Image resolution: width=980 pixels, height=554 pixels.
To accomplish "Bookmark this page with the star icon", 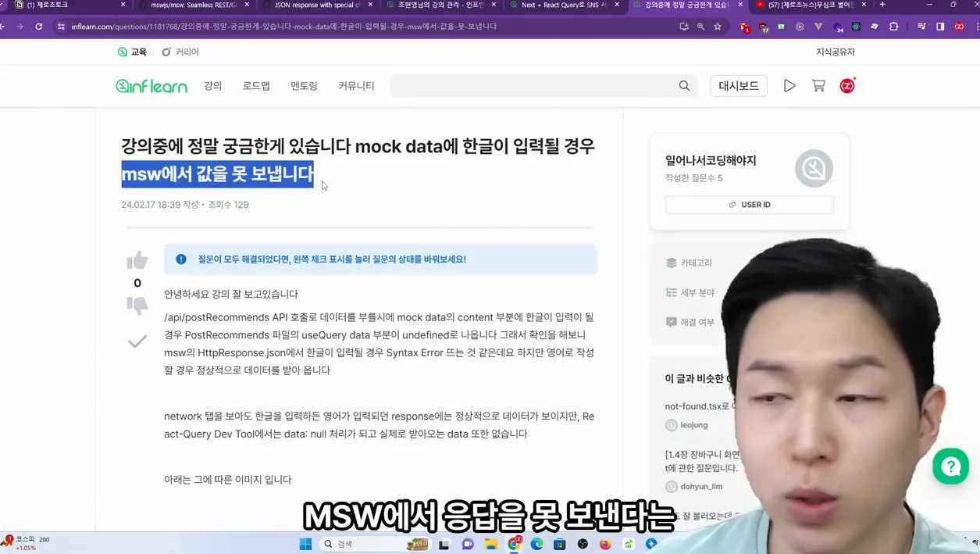I will pyautogui.click(x=718, y=27).
